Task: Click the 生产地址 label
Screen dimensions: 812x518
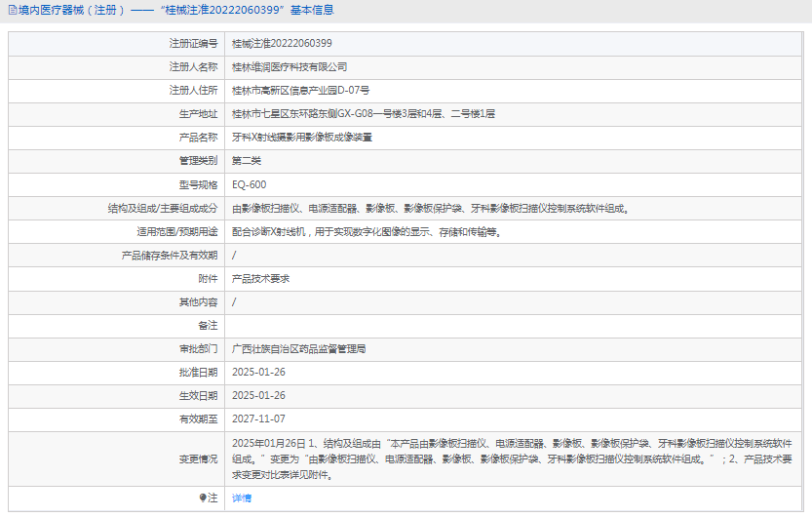Action: 198,114
